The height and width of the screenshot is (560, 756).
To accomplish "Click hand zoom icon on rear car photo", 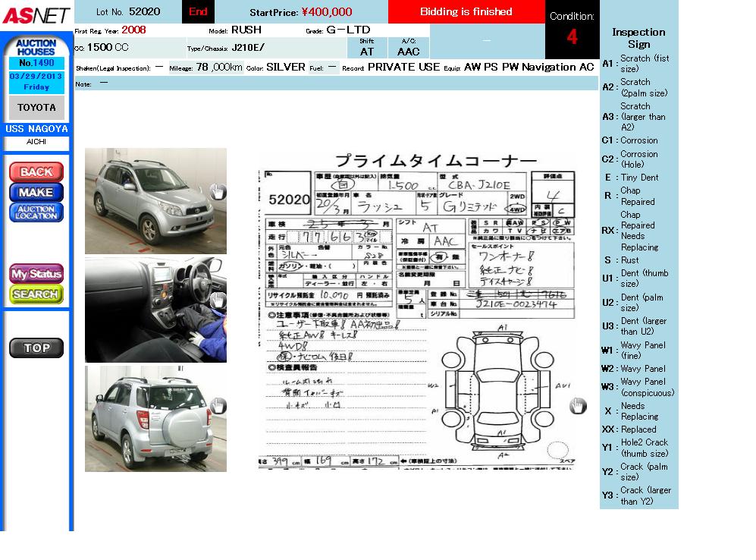I will [218, 406].
